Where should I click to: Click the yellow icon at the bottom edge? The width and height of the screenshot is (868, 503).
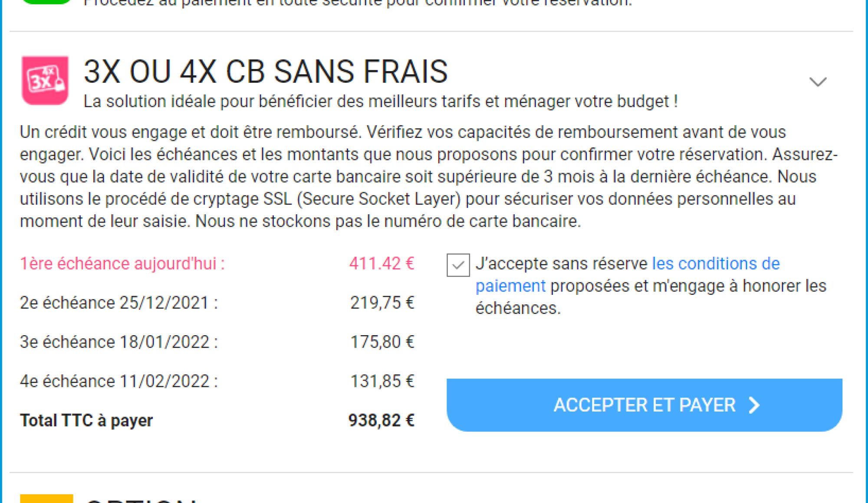tap(46, 499)
